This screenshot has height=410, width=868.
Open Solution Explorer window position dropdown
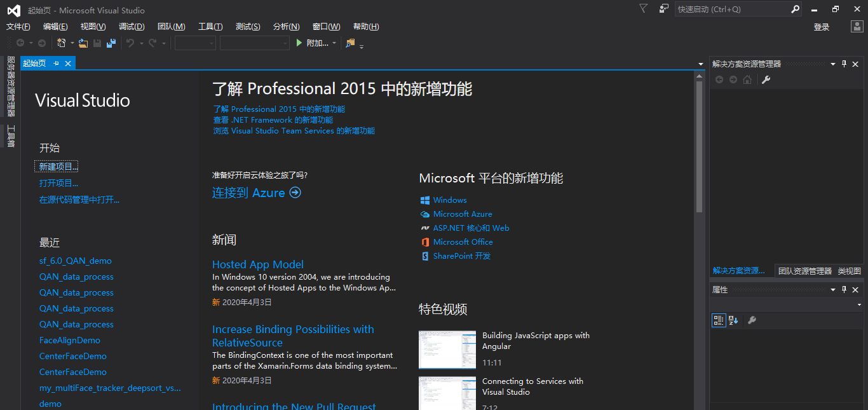click(x=833, y=64)
